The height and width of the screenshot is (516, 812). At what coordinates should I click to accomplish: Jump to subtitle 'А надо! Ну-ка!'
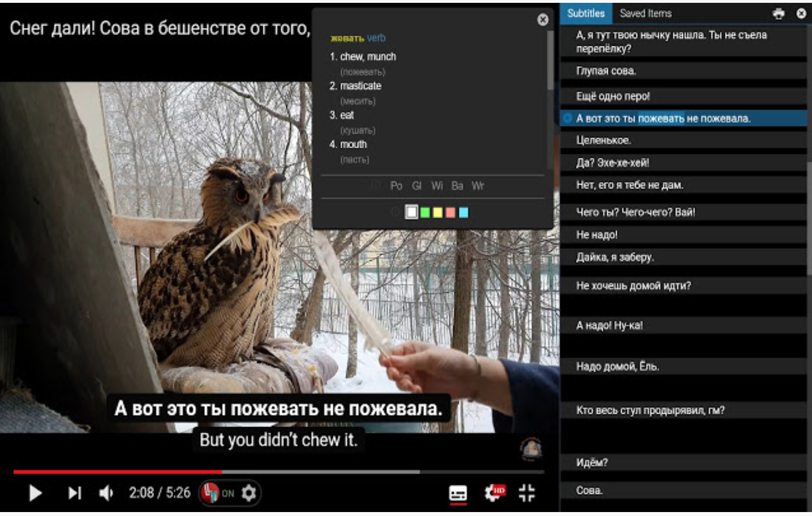[x=683, y=325]
